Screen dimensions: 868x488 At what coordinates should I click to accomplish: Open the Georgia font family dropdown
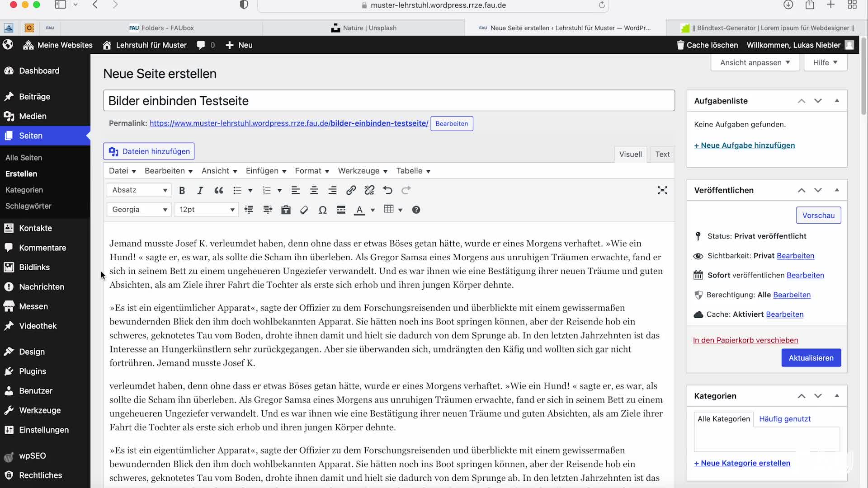[138, 210]
